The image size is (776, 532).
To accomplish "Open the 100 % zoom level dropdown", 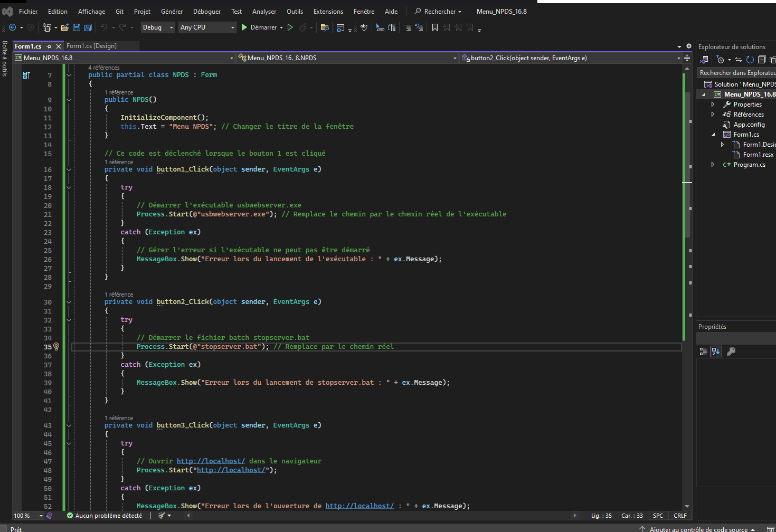I will click(29, 516).
